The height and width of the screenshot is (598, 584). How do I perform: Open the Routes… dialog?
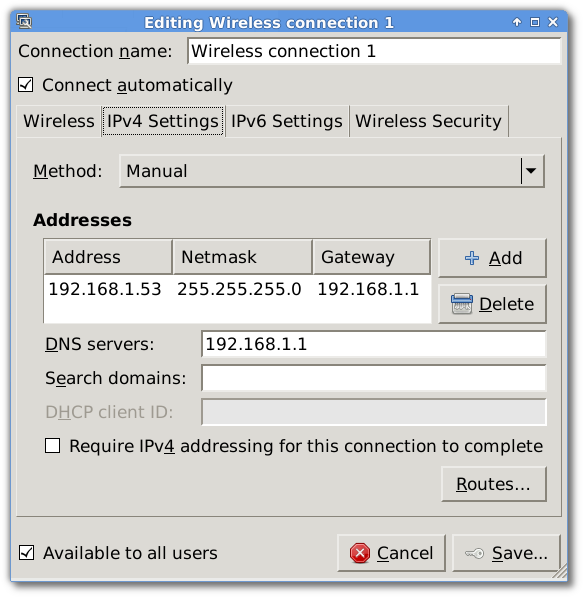coord(494,484)
